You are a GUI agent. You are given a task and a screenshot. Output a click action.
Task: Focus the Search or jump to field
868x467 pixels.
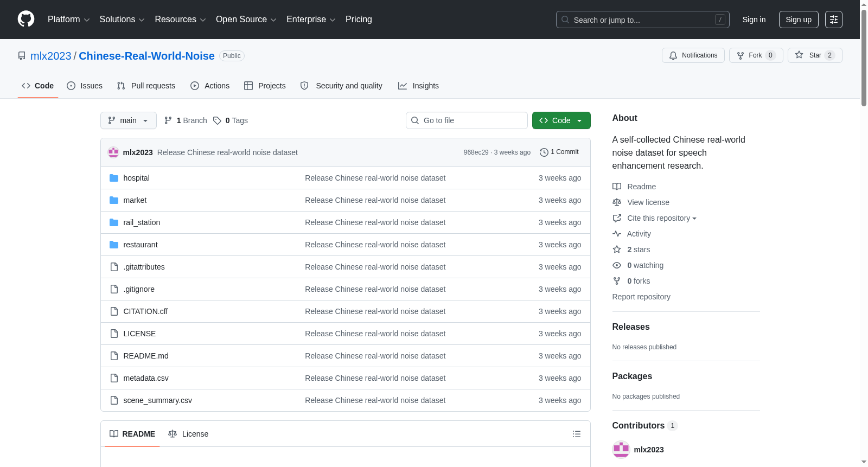click(x=642, y=20)
